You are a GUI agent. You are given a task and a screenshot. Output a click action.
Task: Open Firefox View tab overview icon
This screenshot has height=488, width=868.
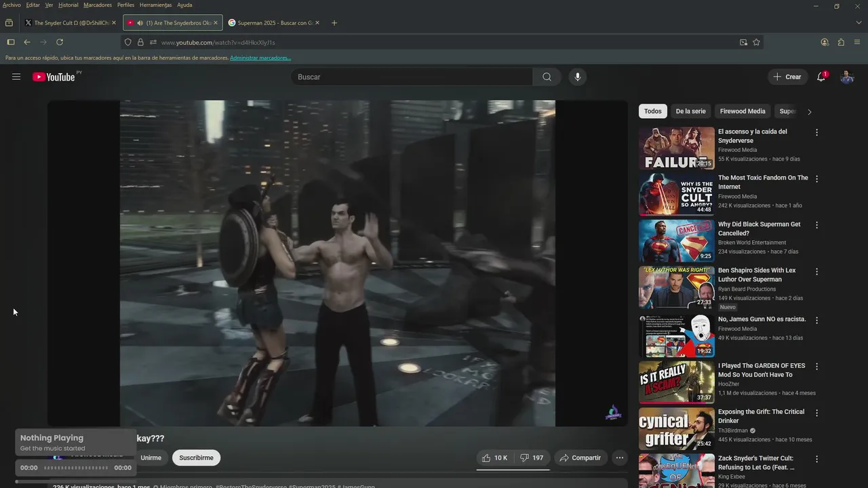(9, 22)
